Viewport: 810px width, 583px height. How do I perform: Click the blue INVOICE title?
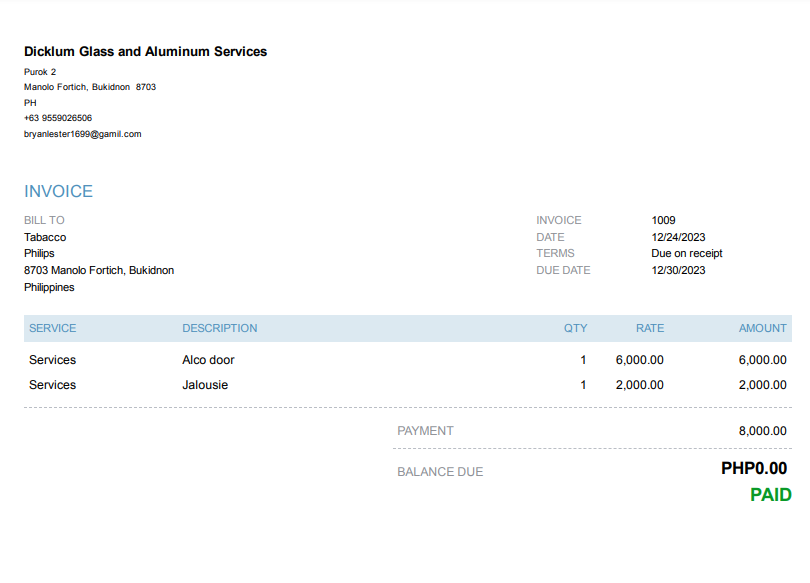tap(58, 191)
